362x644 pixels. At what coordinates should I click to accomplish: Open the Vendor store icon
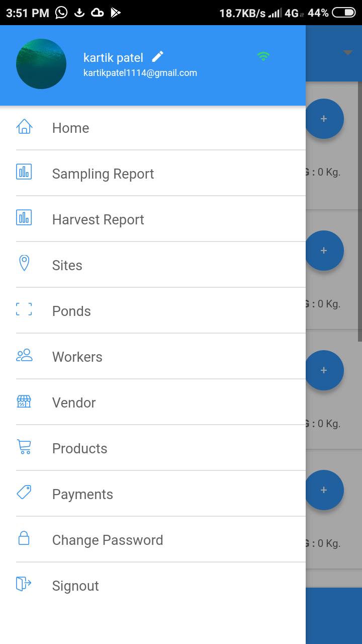24,401
